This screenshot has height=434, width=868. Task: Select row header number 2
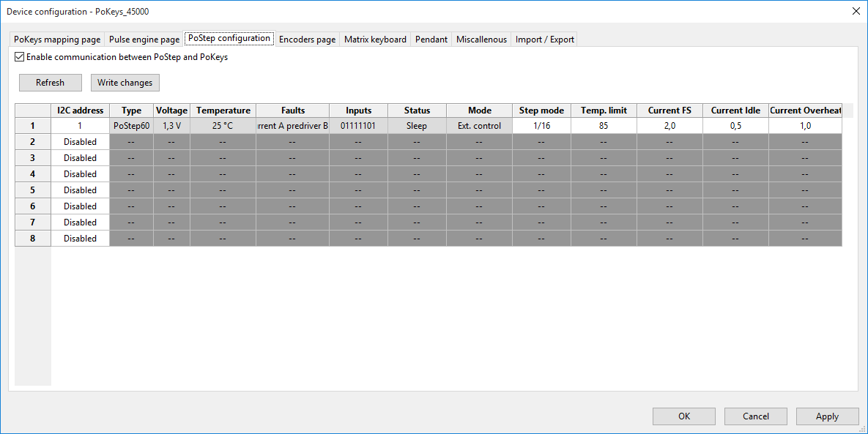coord(33,142)
